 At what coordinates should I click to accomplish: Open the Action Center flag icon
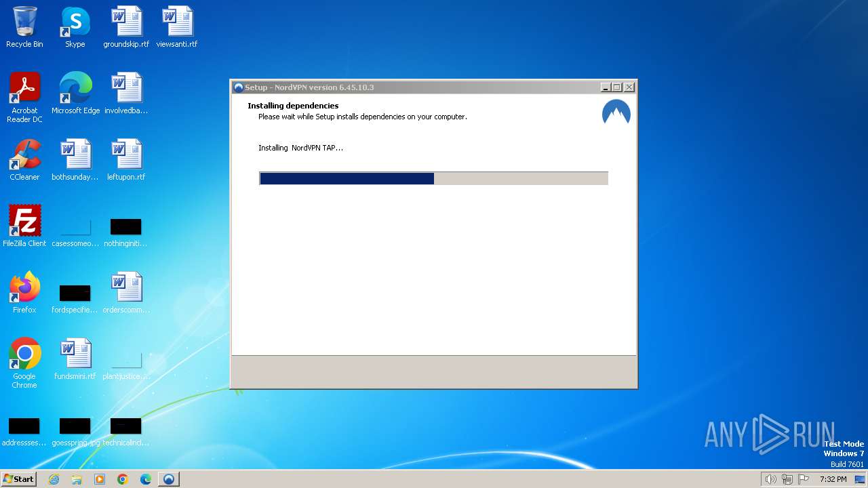[x=804, y=479]
